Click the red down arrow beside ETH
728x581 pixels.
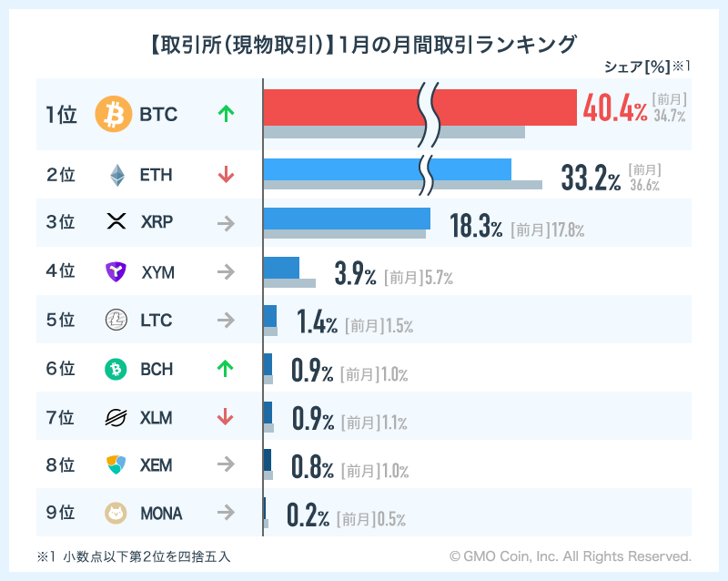(227, 175)
